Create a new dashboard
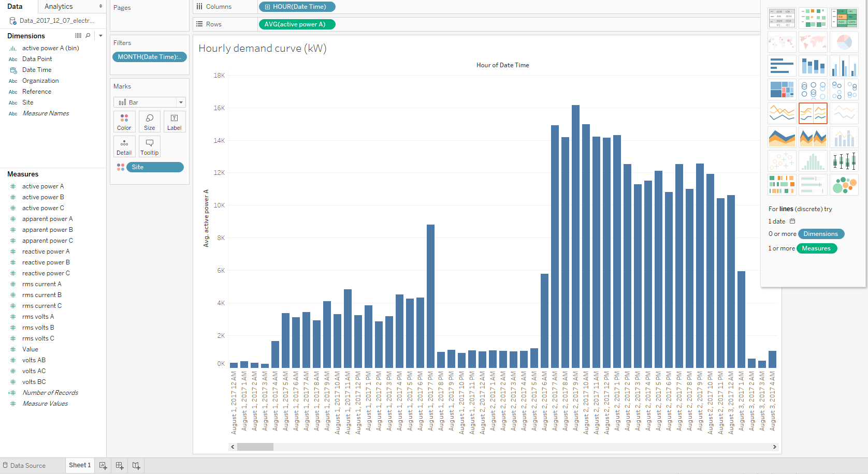Viewport: 868px width, 474px height. click(120, 466)
